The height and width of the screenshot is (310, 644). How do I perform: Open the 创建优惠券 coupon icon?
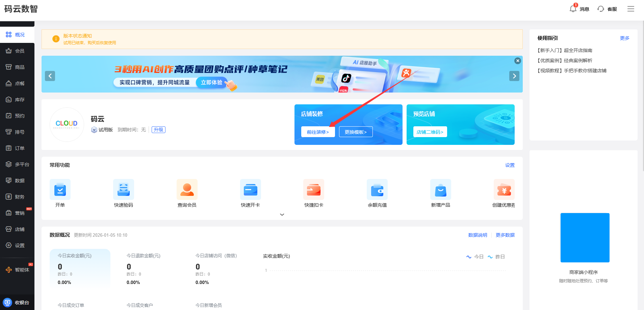[504, 190]
